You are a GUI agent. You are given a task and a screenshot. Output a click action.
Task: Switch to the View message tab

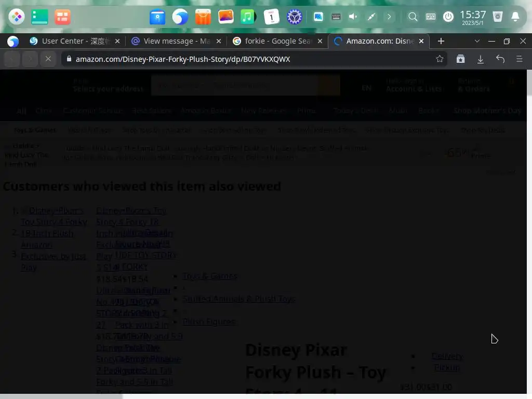click(177, 41)
